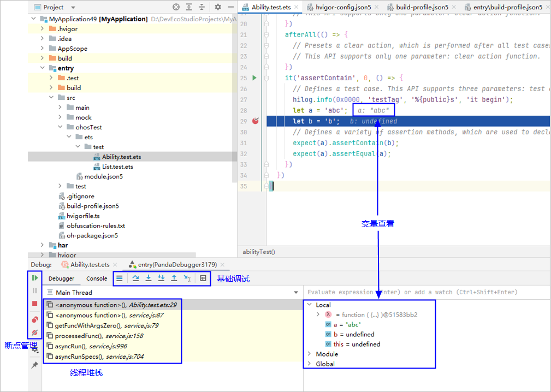
Task: Open the Evaluate Expression calculator icon
Action: (x=203, y=278)
